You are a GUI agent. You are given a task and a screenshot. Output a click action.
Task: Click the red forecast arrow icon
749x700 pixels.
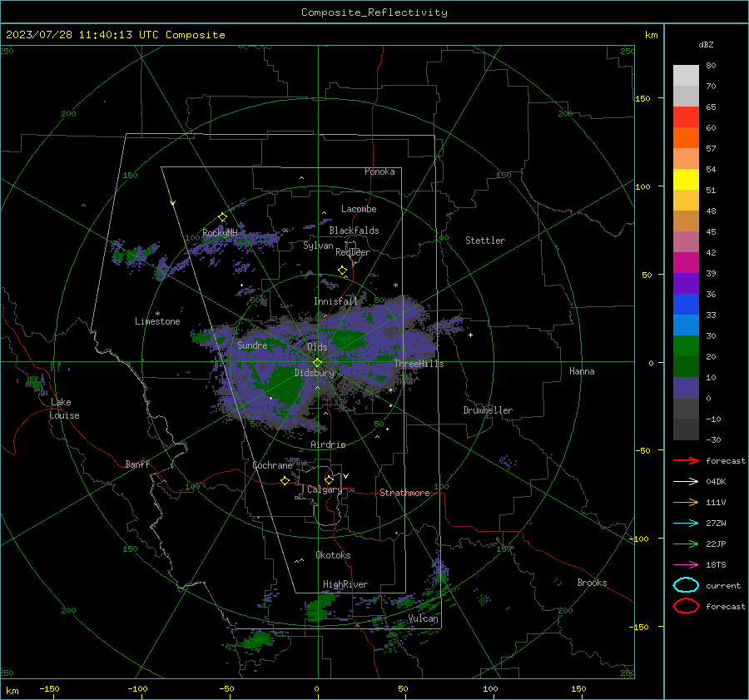686,460
